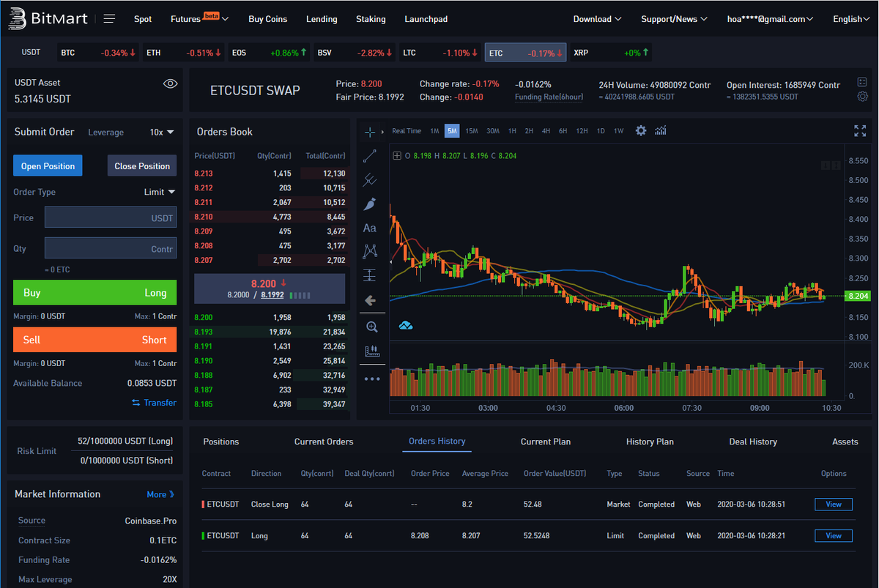Viewport: 879px width, 588px height.
Task: Open the English language dropdown
Action: pos(852,19)
